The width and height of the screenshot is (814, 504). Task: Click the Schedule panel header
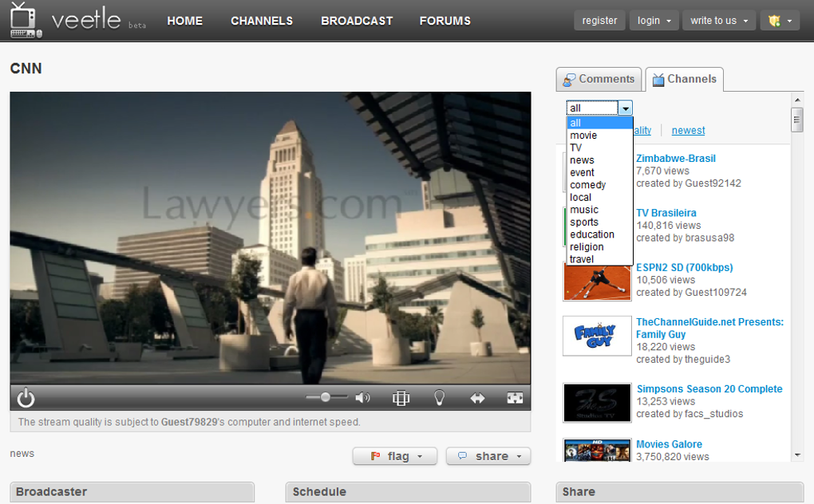[x=408, y=491]
